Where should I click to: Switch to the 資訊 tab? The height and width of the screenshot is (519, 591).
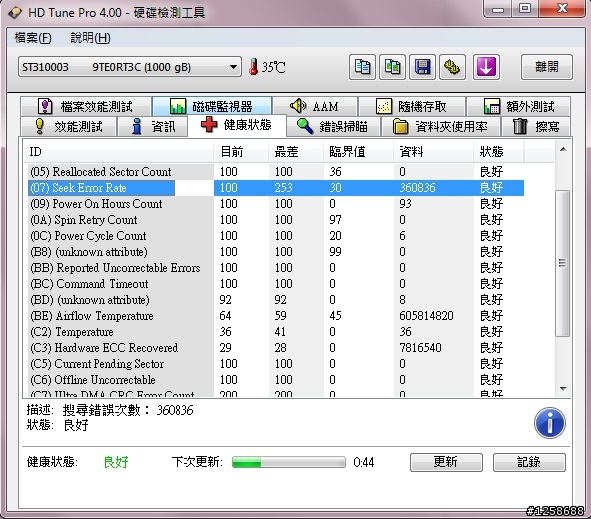pyautogui.click(x=153, y=126)
